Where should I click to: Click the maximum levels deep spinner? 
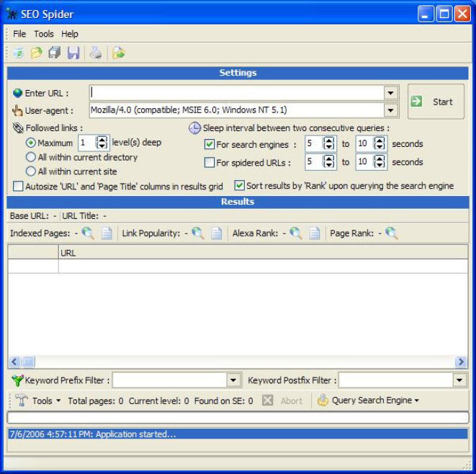tap(102, 143)
